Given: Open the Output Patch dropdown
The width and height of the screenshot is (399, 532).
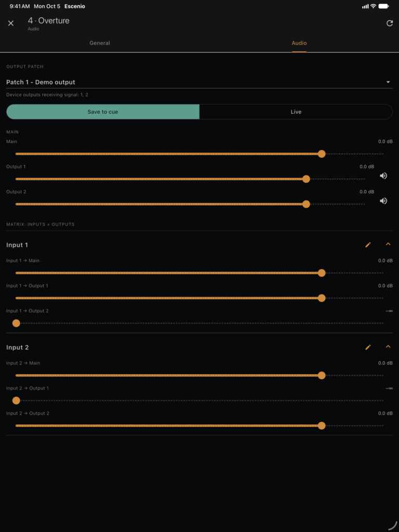Looking at the screenshot, I should click(x=199, y=82).
